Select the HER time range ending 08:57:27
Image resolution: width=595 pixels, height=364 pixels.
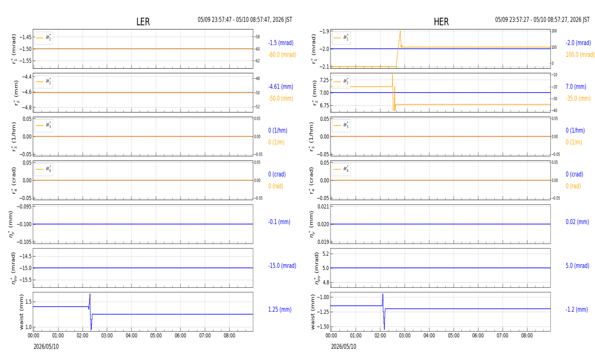(x=542, y=20)
